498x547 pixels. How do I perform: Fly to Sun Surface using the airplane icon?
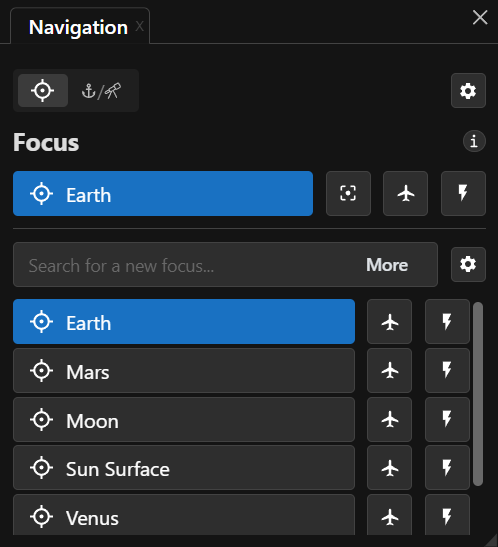[x=390, y=468]
